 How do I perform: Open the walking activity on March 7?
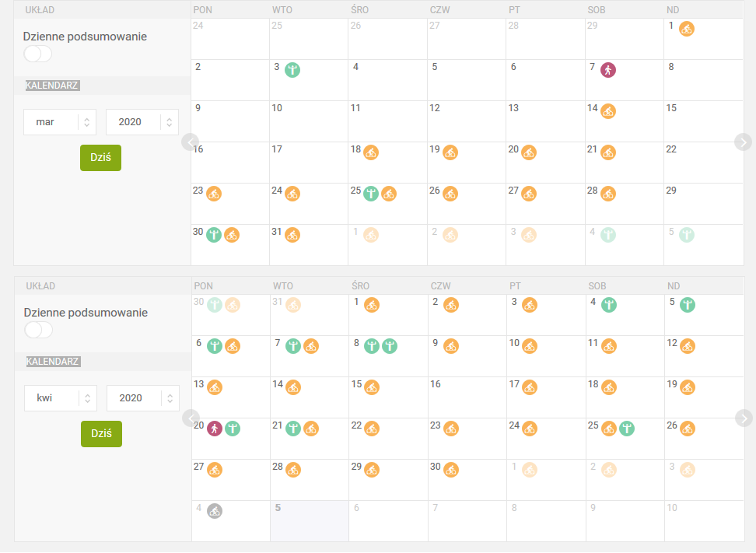click(608, 70)
